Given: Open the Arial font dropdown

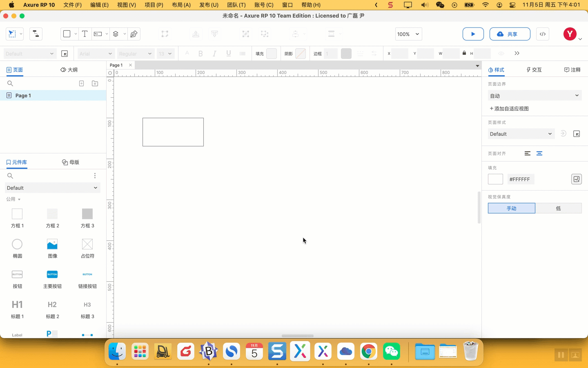Looking at the screenshot, I should 96,54.
